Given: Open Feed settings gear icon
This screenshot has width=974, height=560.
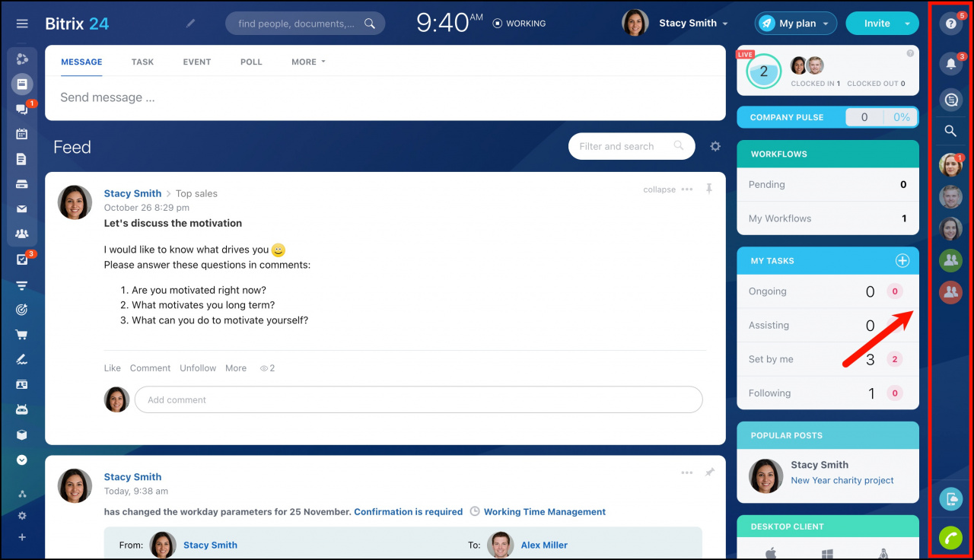Looking at the screenshot, I should tap(715, 146).
